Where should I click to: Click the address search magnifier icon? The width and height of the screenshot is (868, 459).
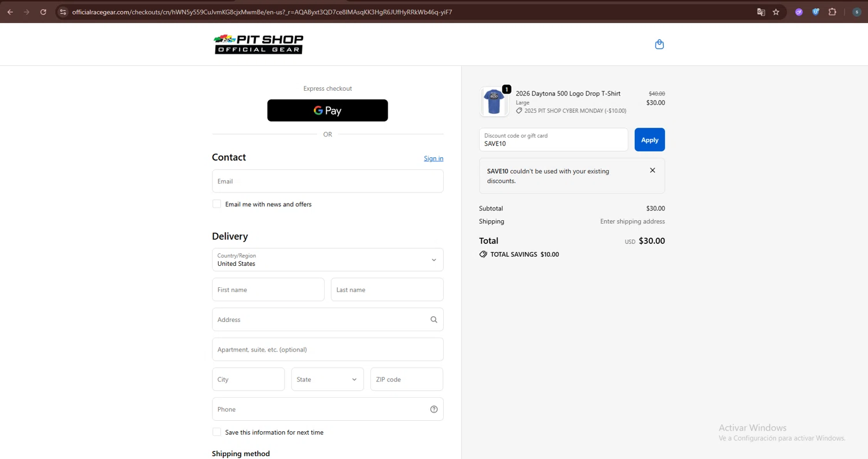point(434,320)
